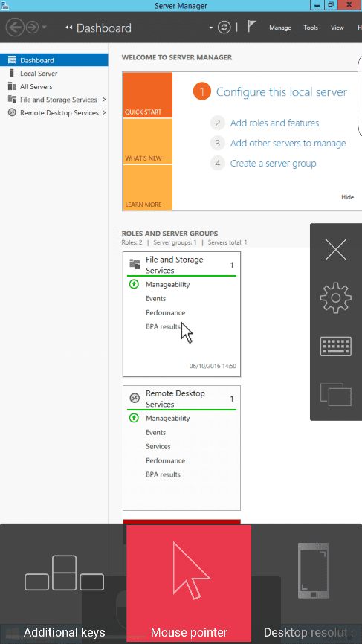Select the Mouse pointer tile
This screenshot has width=362, height=644.
[x=189, y=584]
